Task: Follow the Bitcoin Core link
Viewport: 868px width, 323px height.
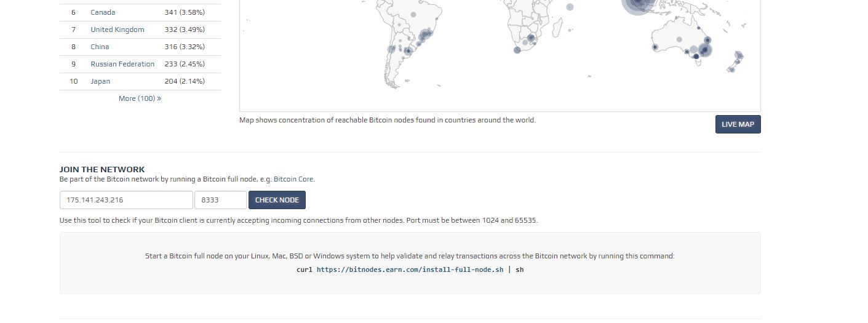Action: coord(293,180)
